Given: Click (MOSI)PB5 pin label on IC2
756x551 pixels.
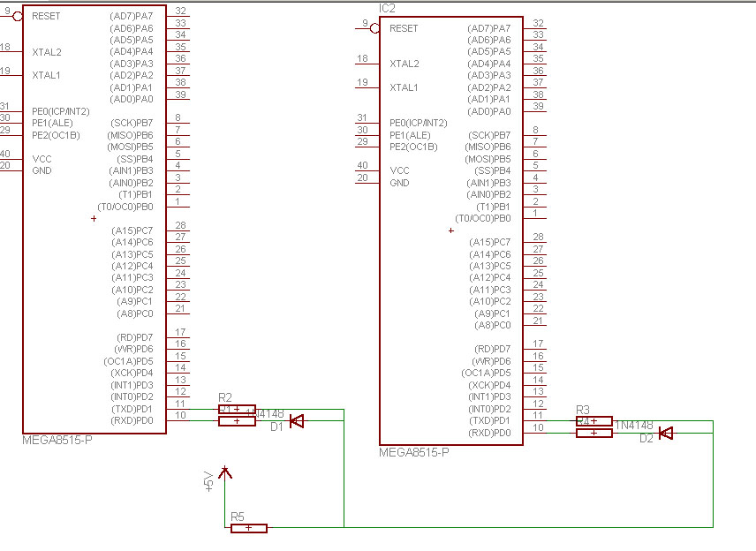Looking at the screenshot, I should pyautogui.click(x=488, y=159).
